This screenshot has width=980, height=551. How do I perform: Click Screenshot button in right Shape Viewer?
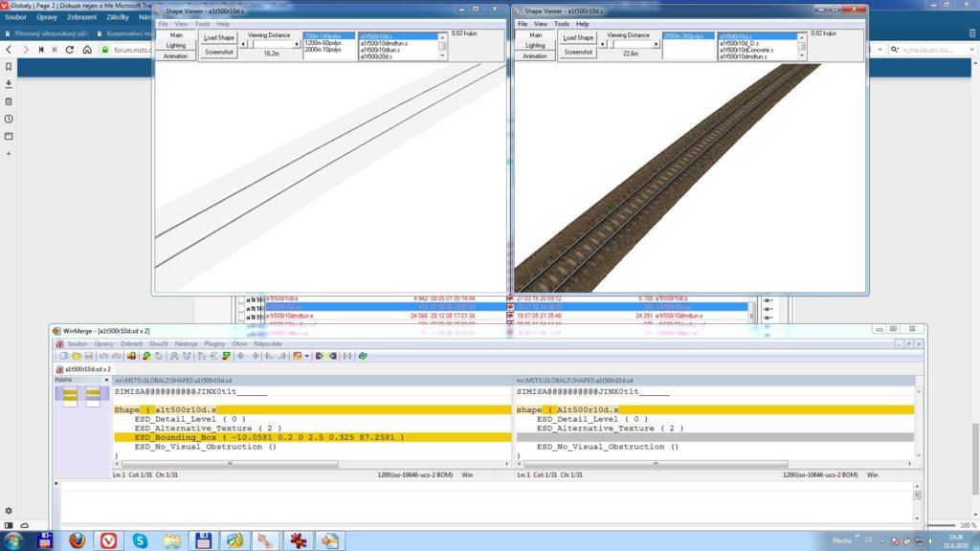tap(578, 53)
